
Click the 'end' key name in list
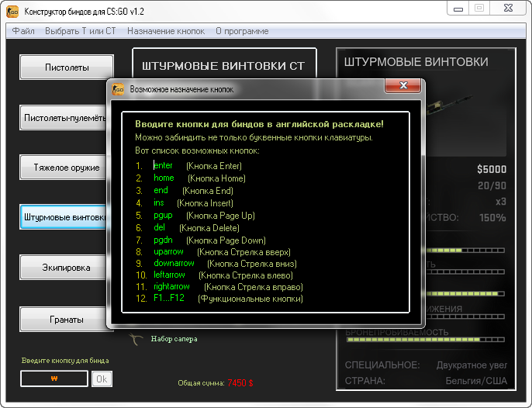[161, 190]
